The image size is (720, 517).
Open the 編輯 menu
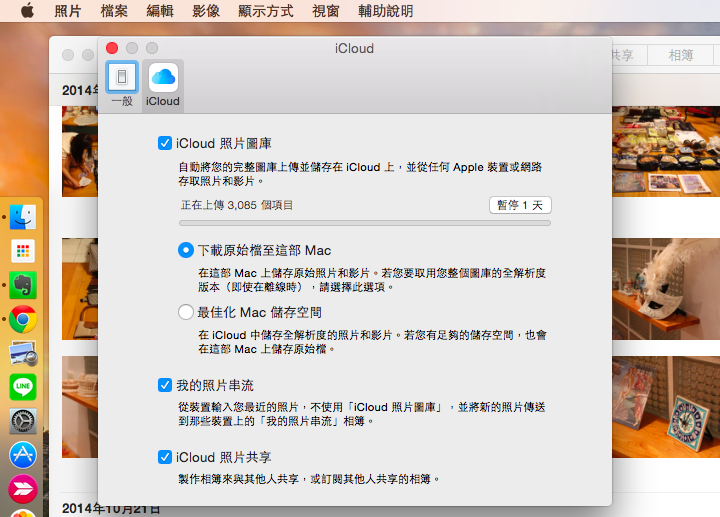click(x=160, y=11)
